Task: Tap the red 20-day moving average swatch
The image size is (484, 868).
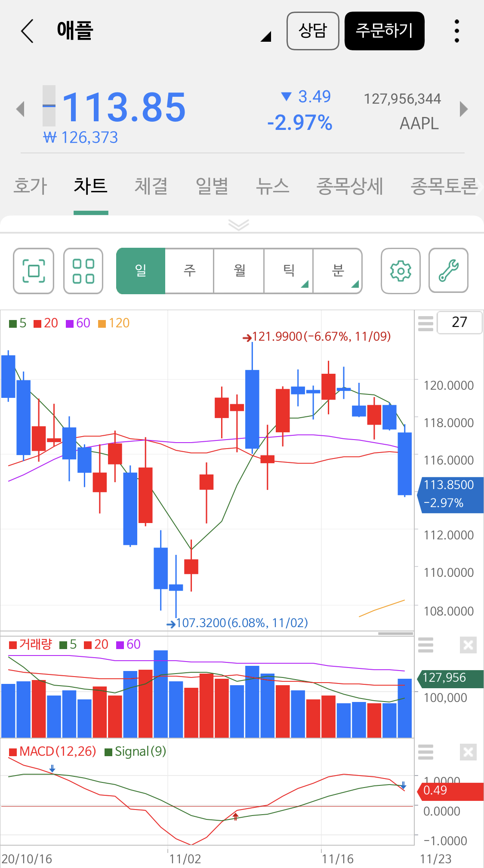Action: (x=37, y=323)
